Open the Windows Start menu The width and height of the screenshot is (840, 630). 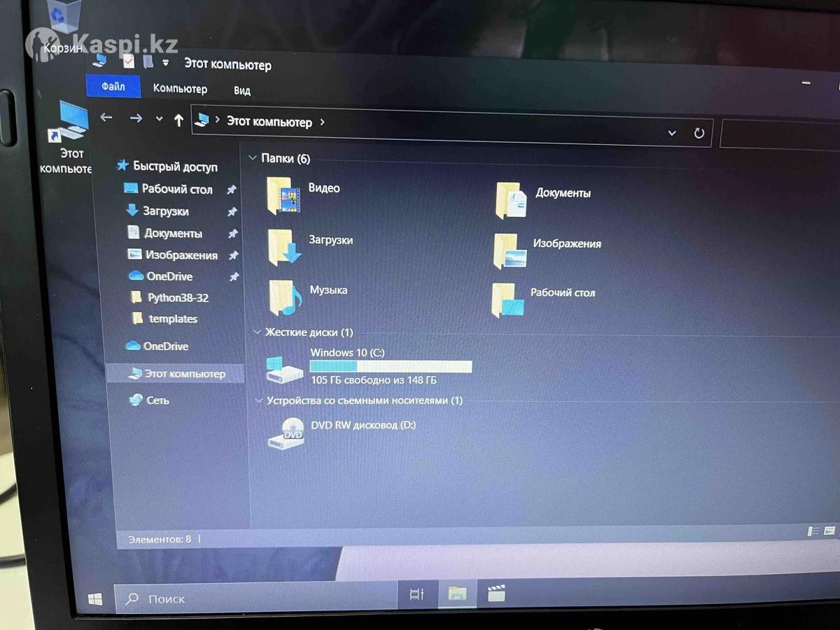pyautogui.click(x=95, y=598)
